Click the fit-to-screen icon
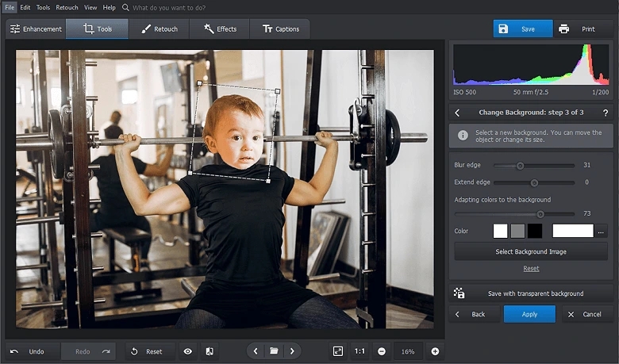619x364 pixels. point(338,351)
